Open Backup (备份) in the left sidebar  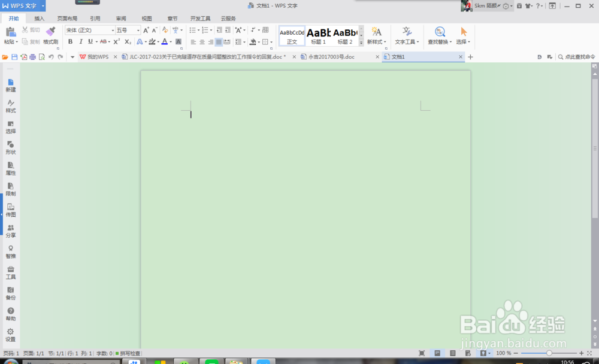(x=11, y=293)
